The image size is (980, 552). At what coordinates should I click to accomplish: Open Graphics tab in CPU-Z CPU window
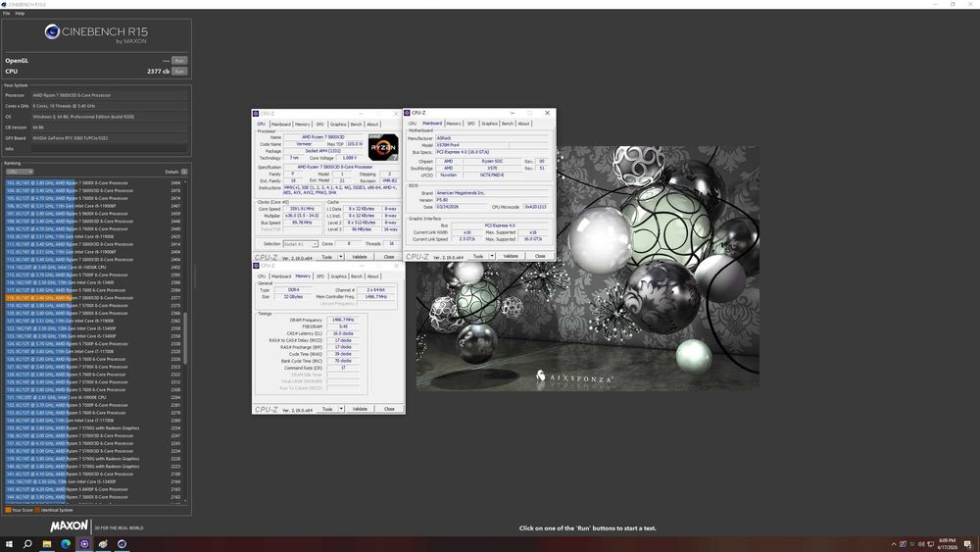click(x=338, y=124)
